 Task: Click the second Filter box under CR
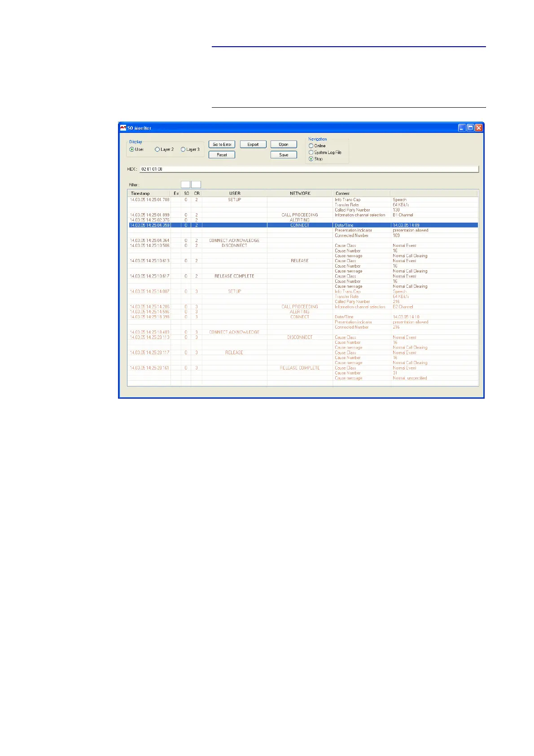(196, 185)
